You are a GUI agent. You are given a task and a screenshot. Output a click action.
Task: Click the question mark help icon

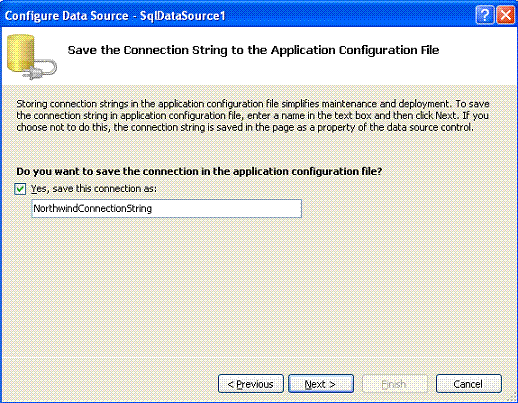pos(485,15)
